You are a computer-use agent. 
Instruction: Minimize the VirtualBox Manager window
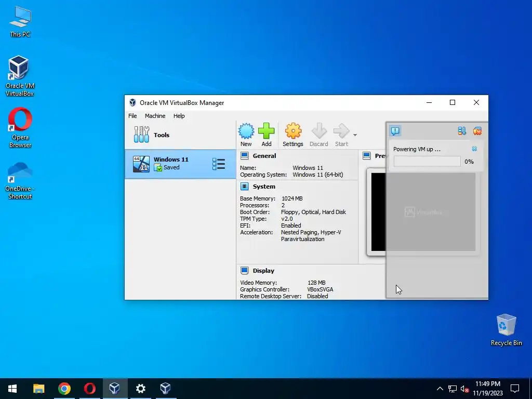point(429,102)
